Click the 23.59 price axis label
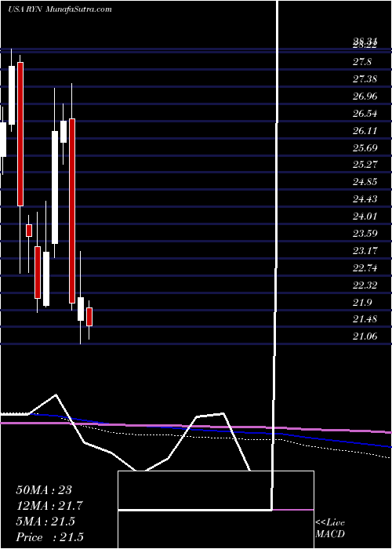Screen dimensions: 392x549 coord(365,233)
